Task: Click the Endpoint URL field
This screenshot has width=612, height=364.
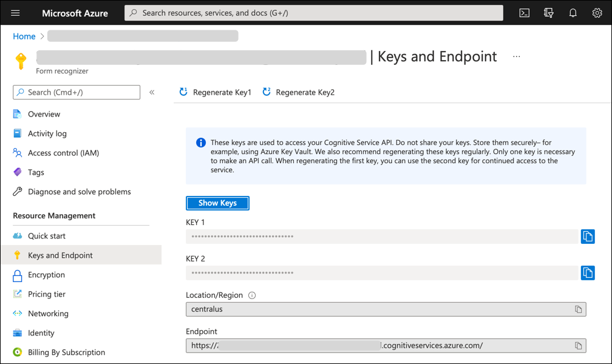Action: (x=386, y=346)
